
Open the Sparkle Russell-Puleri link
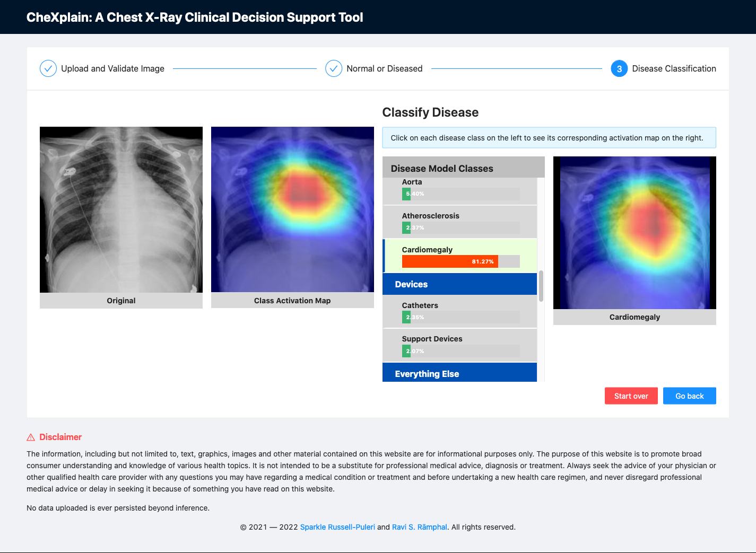(337, 527)
